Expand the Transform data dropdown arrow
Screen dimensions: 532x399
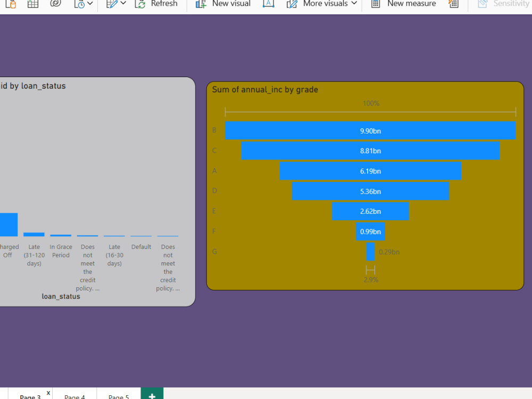[123, 3]
